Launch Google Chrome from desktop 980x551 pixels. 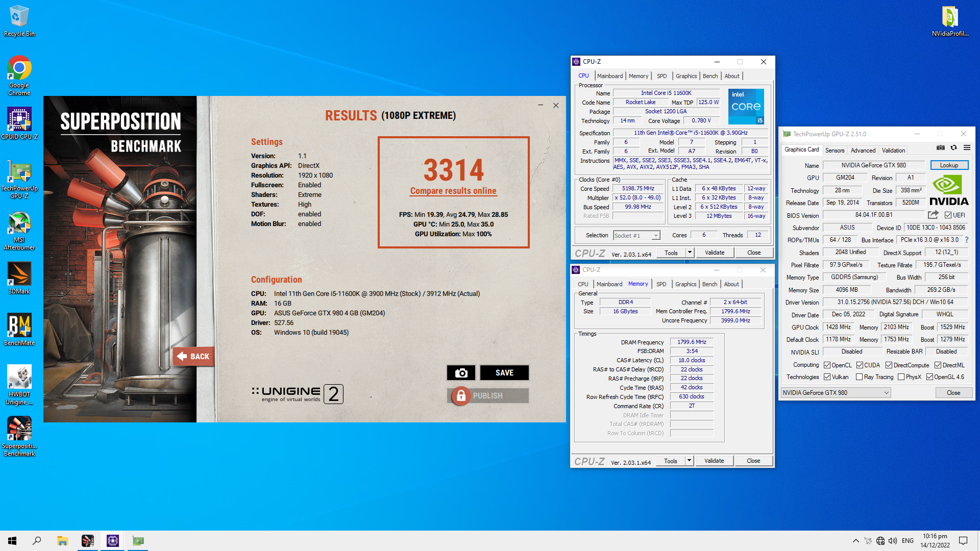pyautogui.click(x=19, y=76)
